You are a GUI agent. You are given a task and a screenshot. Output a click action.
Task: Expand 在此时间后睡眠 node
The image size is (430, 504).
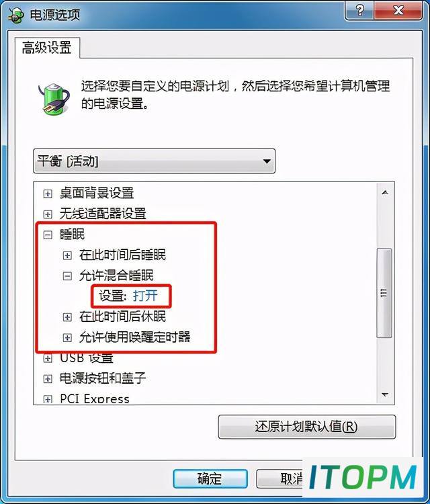point(67,255)
